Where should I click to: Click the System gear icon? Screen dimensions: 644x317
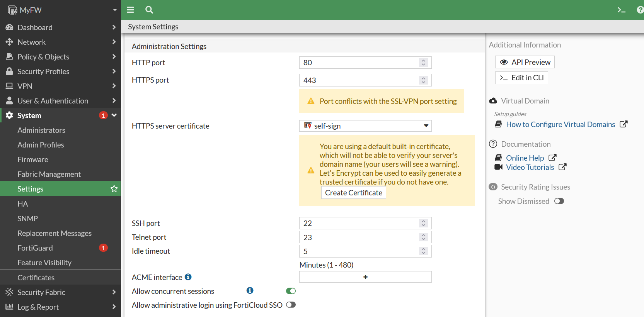point(10,115)
